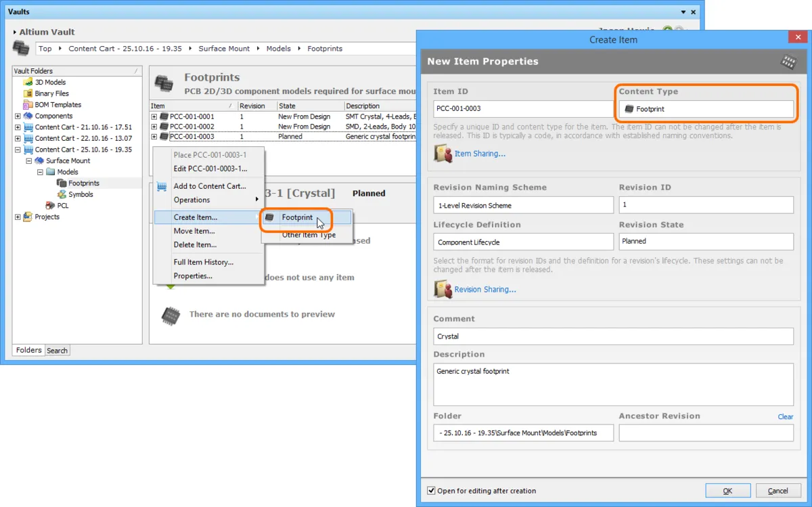Click the Revision ID field
The width and height of the screenshot is (812, 507).
tap(706, 205)
